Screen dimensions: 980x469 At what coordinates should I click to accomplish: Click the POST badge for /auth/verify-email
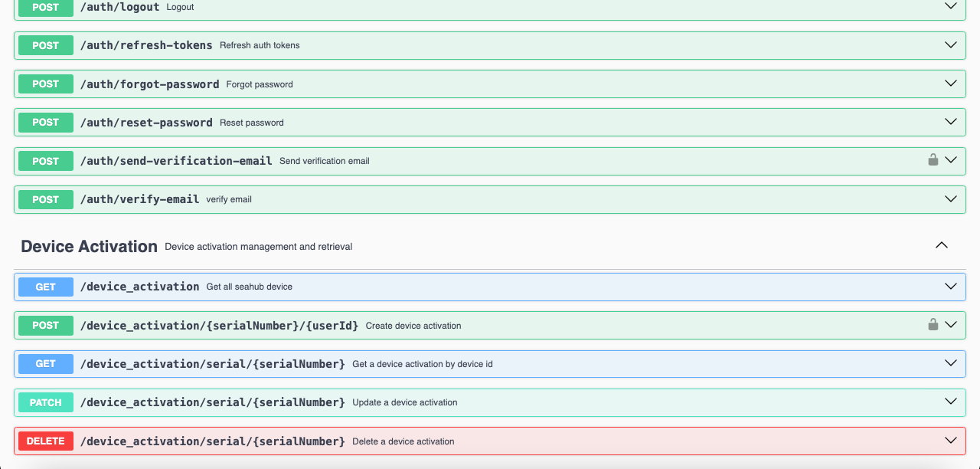click(x=46, y=199)
